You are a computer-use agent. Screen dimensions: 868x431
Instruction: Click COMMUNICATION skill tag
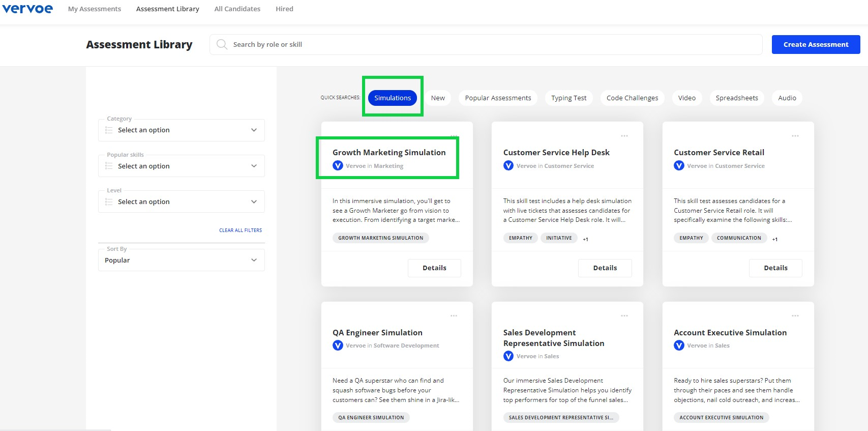(x=739, y=238)
